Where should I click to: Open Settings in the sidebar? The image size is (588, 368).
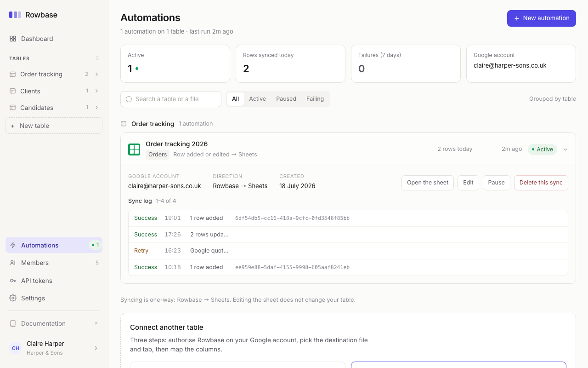(54, 298)
